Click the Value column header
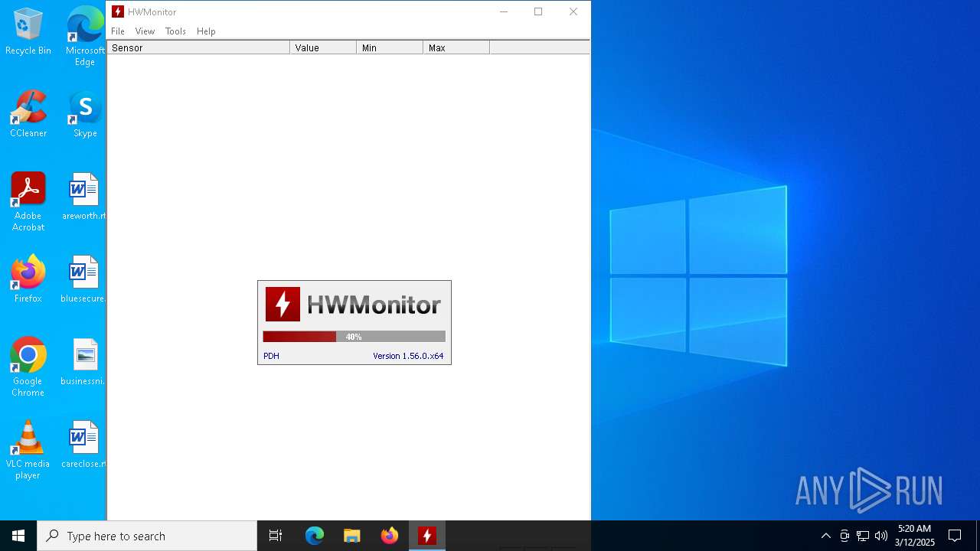 click(323, 47)
